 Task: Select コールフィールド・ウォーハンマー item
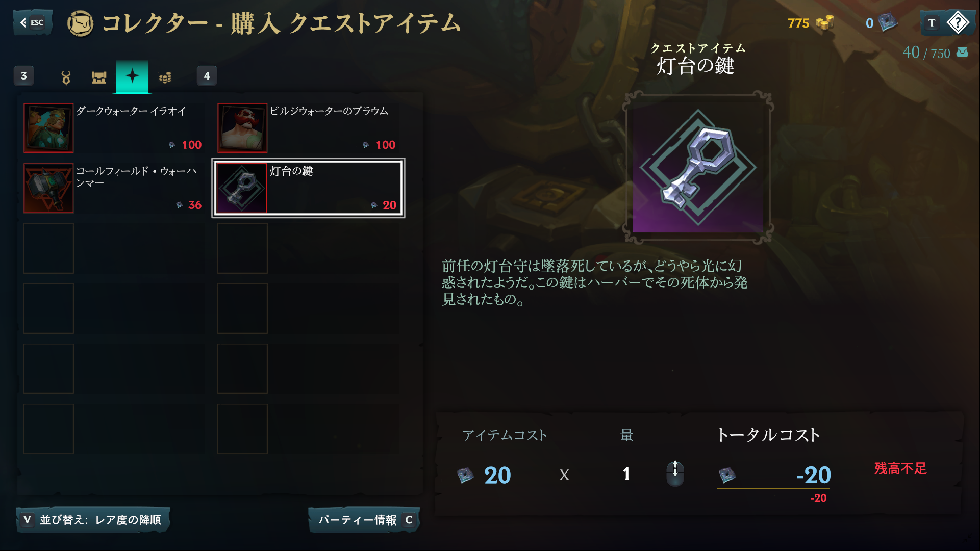coord(114,188)
